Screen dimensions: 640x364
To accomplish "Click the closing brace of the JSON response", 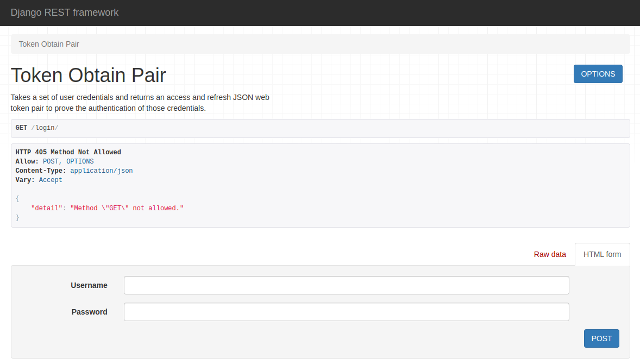I will [x=17, y=217].
